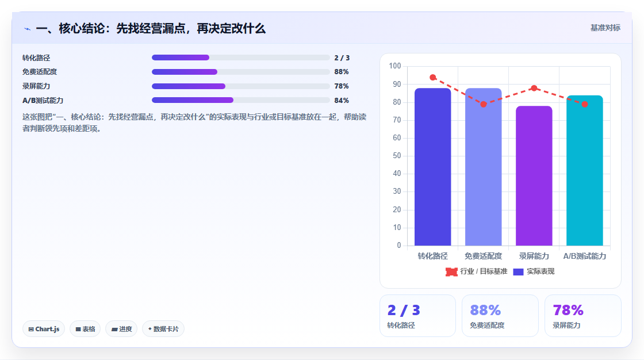
Task: Click the 50 y-axis tick label
Action: [x=396, y=156]
